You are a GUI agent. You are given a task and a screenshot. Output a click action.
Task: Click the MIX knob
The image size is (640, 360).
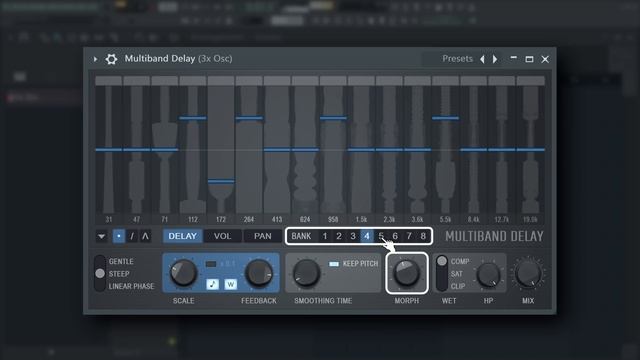click(528, 273)
